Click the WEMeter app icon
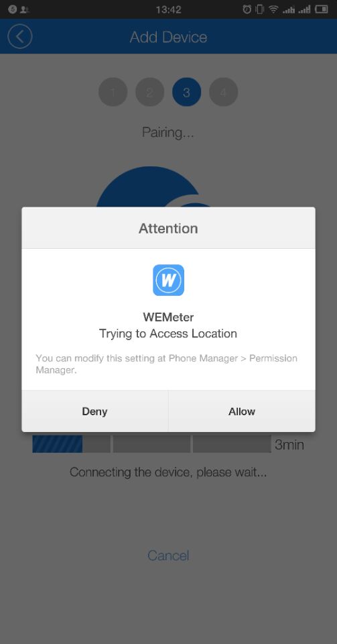Viewport: 337px width, 644px height. tap(169, 280)
